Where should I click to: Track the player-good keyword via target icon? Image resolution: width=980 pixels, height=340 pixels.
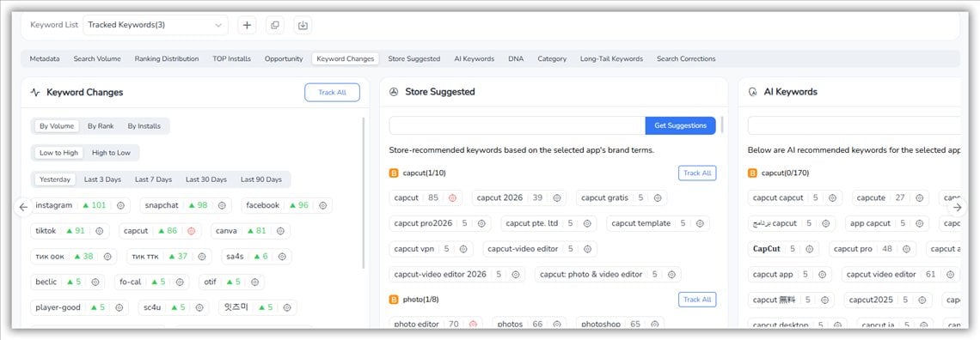(119, 307)
